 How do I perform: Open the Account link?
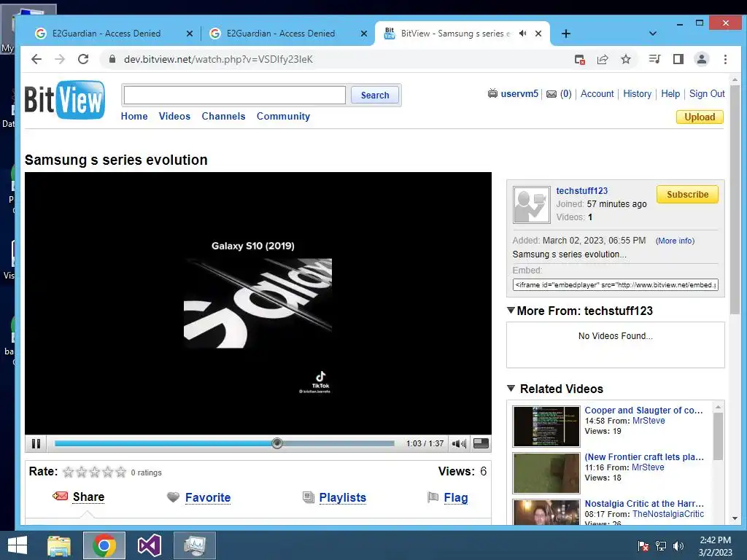point(597,94)
